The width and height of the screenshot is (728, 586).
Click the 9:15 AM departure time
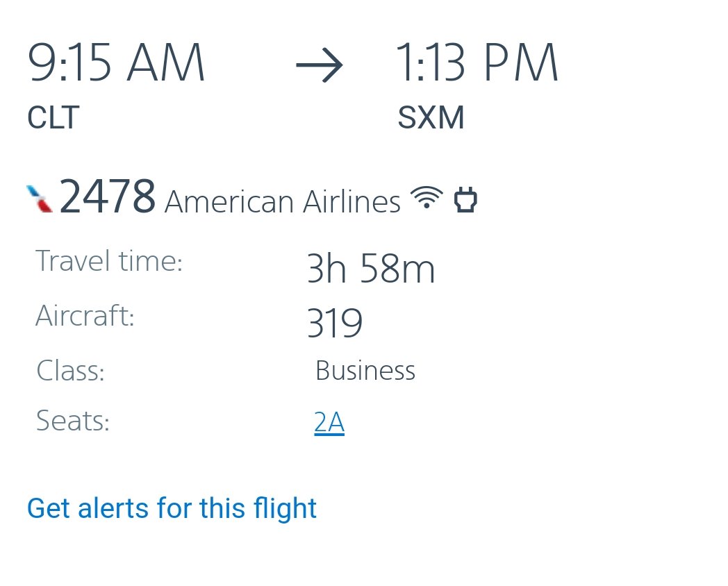(116, 64)
